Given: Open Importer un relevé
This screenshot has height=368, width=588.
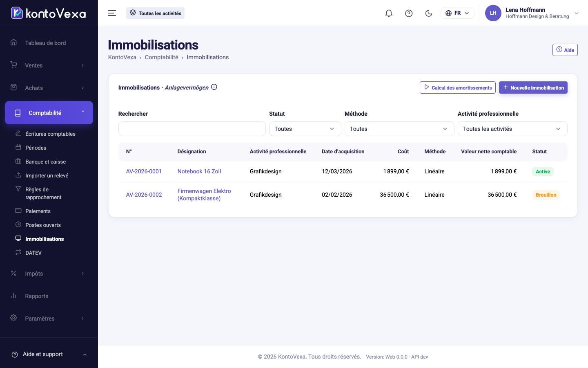Looking at the screenshot, I should click(47, 175).
